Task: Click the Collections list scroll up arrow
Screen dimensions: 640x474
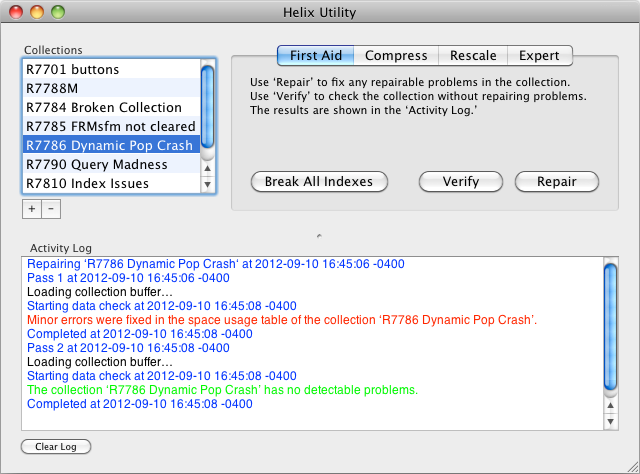Action: (x=207, y=169)
